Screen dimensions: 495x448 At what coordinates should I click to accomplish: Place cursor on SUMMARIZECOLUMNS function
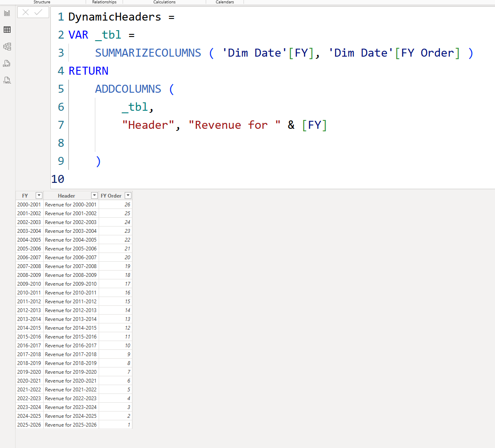click(148, 53)
